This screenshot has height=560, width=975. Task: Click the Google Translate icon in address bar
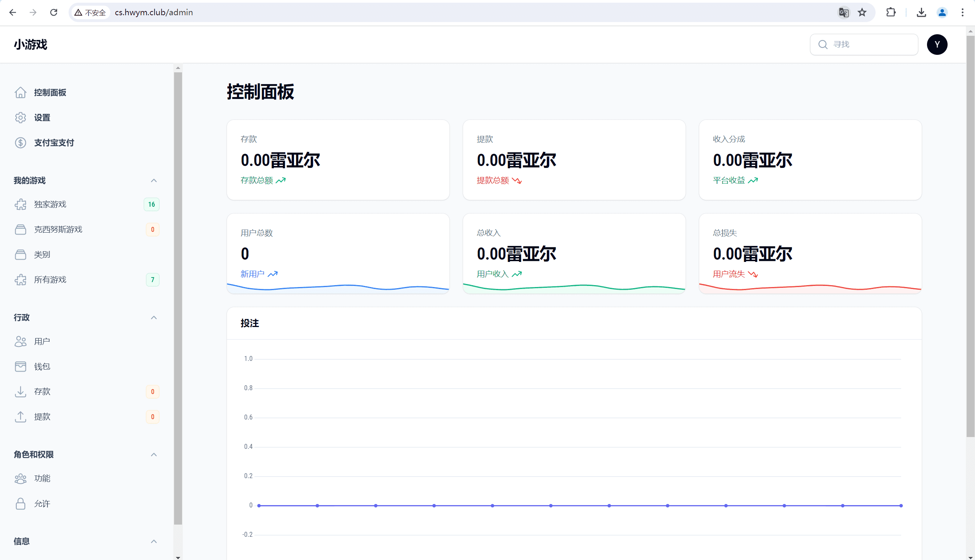tap(843, 12)
